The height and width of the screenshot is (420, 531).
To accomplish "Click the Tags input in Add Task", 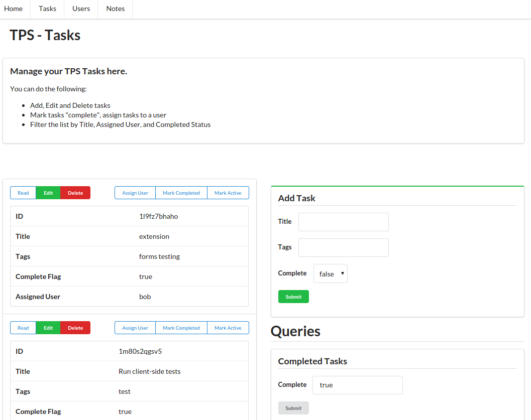I will coord(343,247).
